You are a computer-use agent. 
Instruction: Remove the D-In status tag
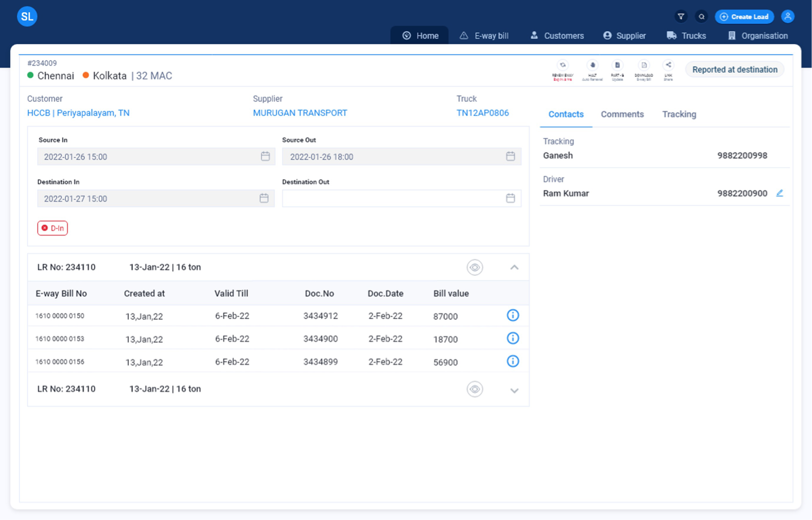tap(45, 228)
